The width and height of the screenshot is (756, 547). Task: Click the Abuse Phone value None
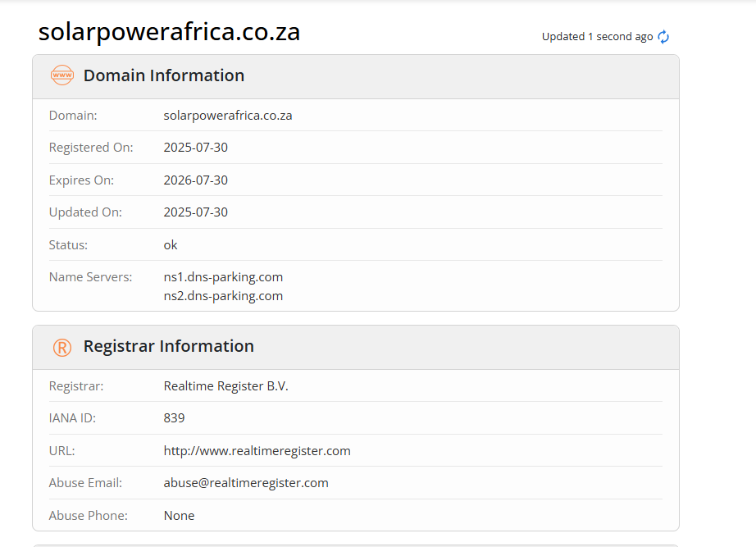tap(179, 516)
